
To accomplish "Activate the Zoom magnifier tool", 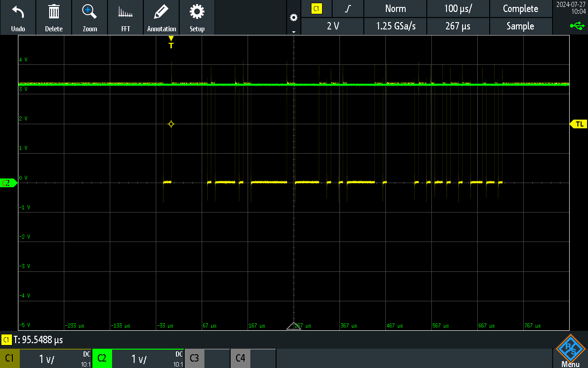I will pyautogui.click(x=90, y=12).
